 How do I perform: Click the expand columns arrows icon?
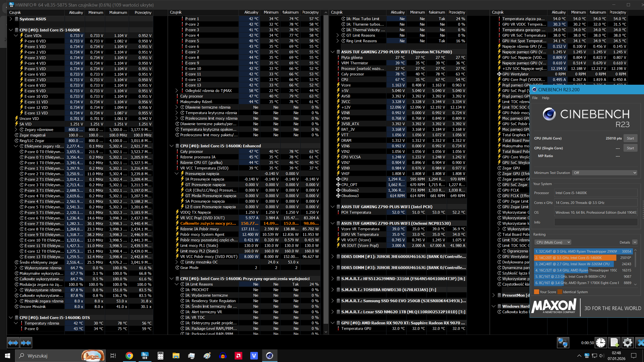[x=13, y=343]
